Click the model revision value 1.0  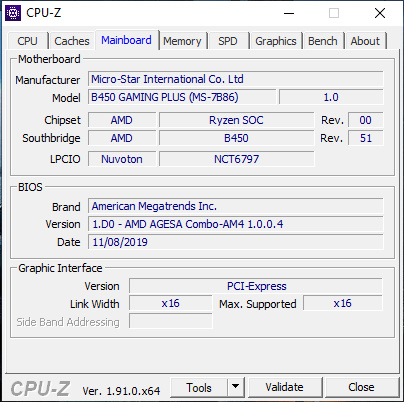pos(331,97)
